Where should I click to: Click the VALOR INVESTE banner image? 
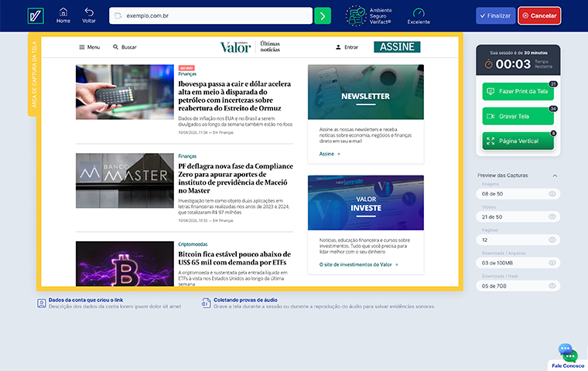[366, 203]
